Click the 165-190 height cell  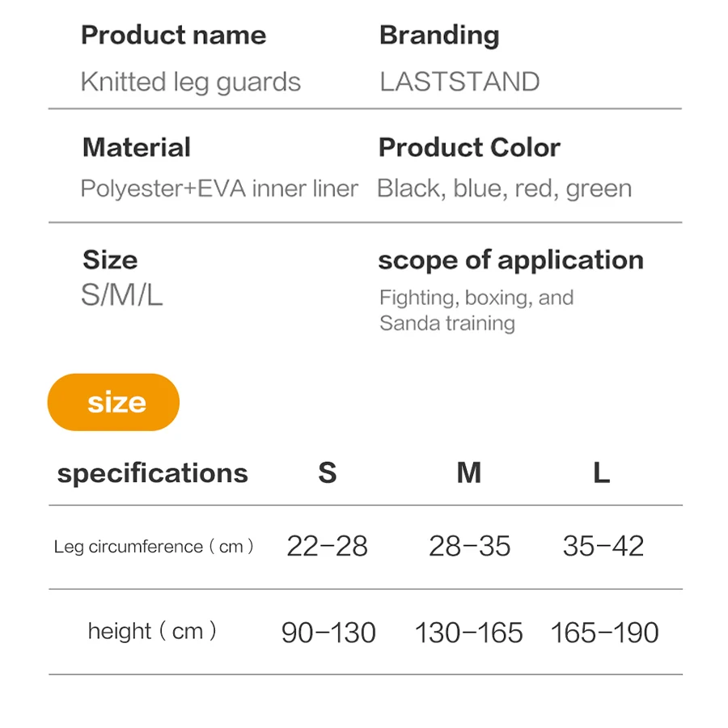(x=604, y=633)
